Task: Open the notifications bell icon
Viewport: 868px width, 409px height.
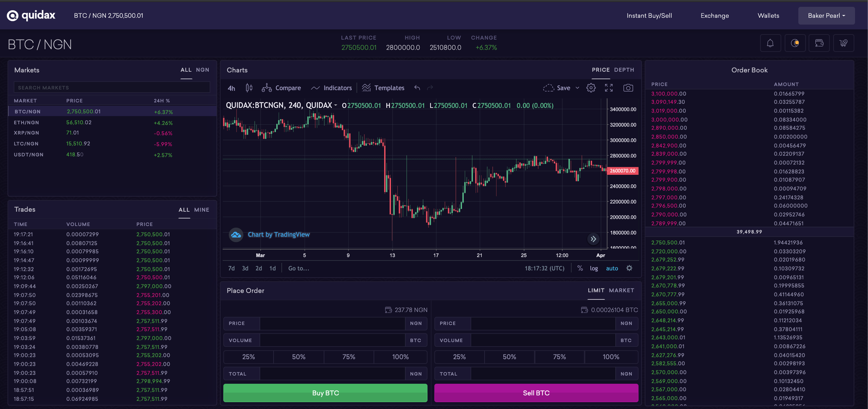Action: [x=770, y=43]
